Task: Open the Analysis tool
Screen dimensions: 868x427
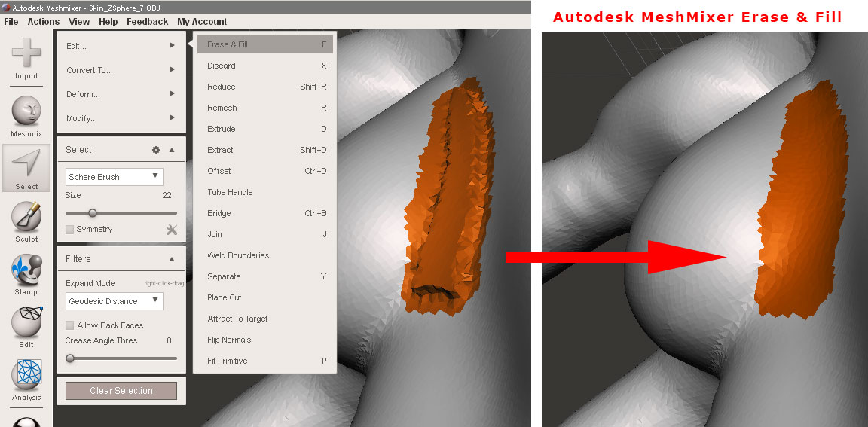Action: pyautogui.click(x=26, y=375)
